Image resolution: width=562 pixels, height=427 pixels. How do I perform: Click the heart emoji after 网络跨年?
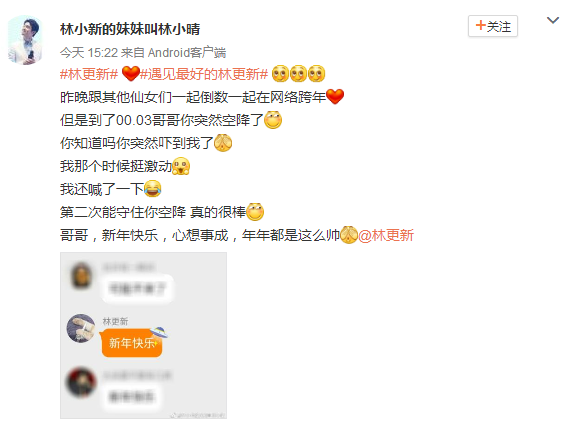(335, 97)
